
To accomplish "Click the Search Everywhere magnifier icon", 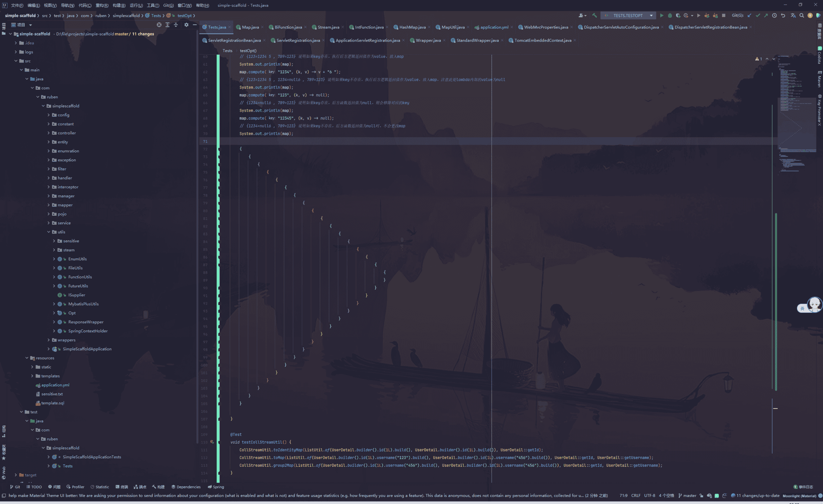I will 802,15.
